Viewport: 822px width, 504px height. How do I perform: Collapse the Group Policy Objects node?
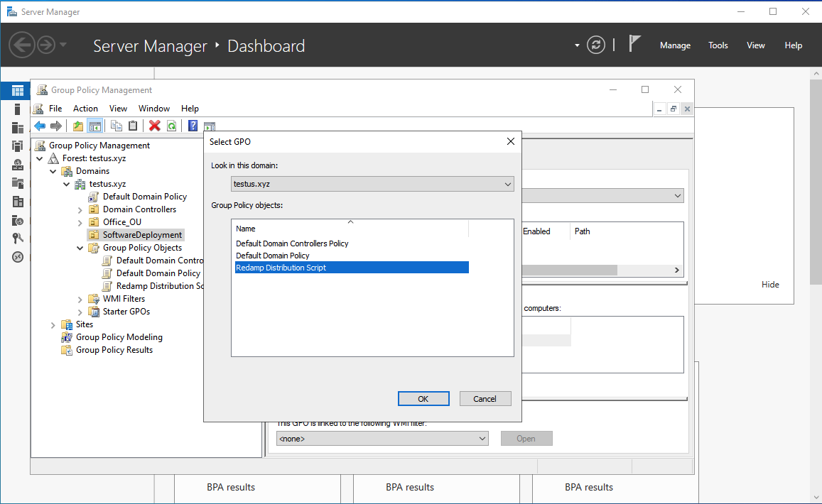(80, 248)
